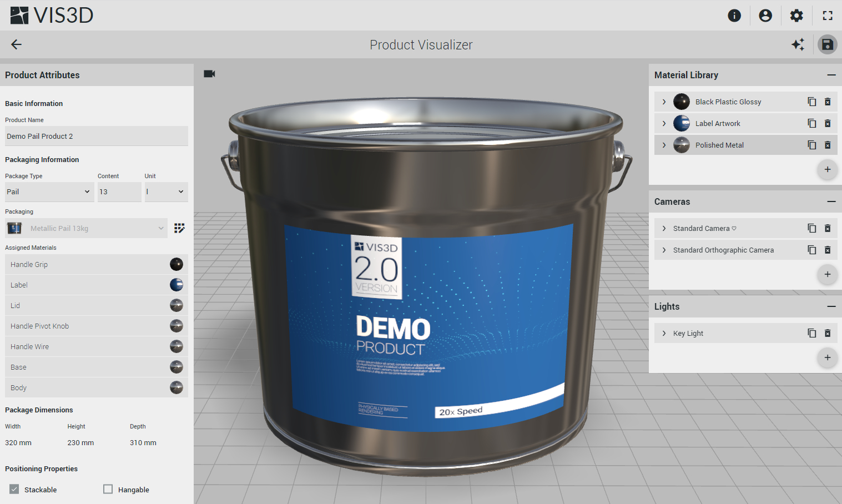Go back using the arrow in the header
This screenshot has height=504, width=842.
[16, 44]
